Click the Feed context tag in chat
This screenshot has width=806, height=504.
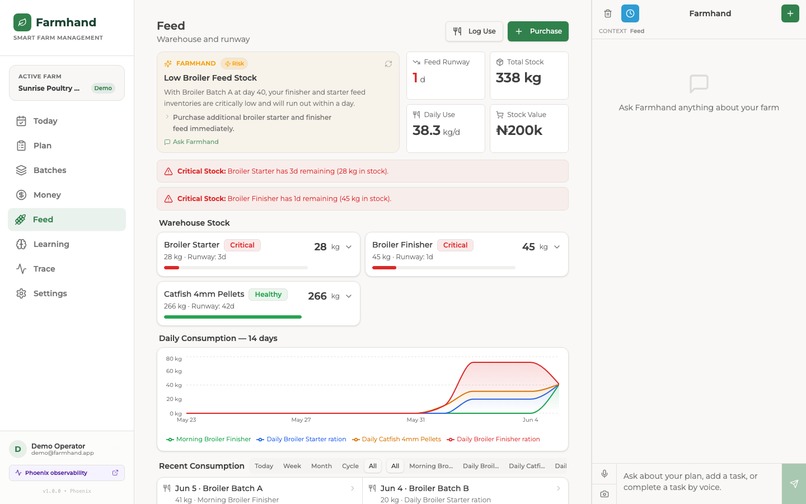click(x=637, y=31)
